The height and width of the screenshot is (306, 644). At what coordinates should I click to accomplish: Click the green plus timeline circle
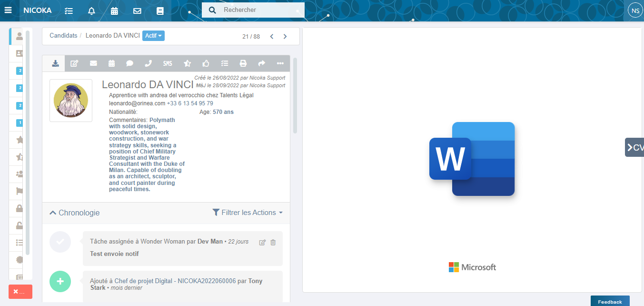point(60,282)
